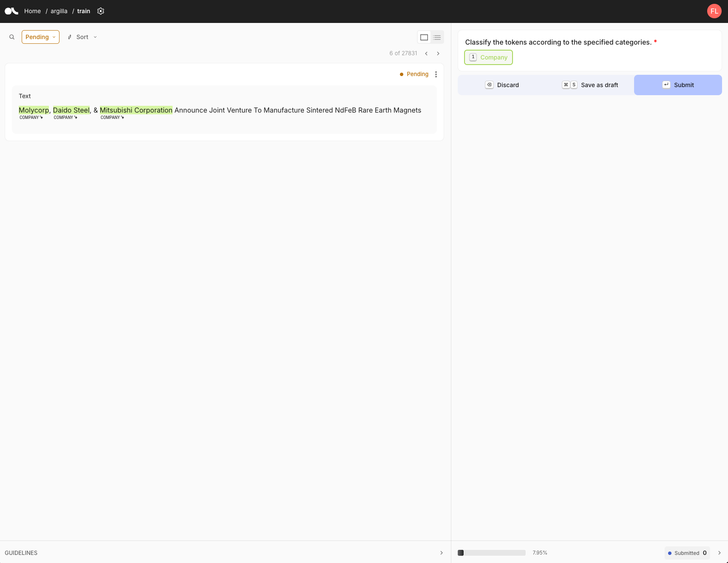Open the FL user avatar menu
The height and width of the screenshot is (563, 728).
(714, 11)
